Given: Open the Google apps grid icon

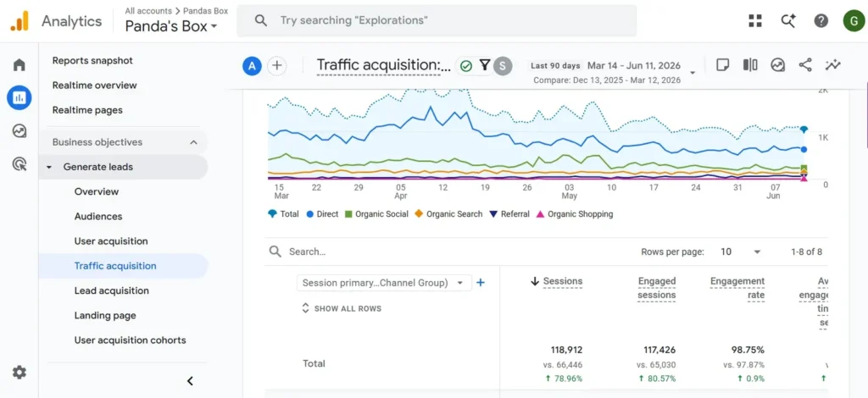Looking at the screenshot, I should 755,21.
